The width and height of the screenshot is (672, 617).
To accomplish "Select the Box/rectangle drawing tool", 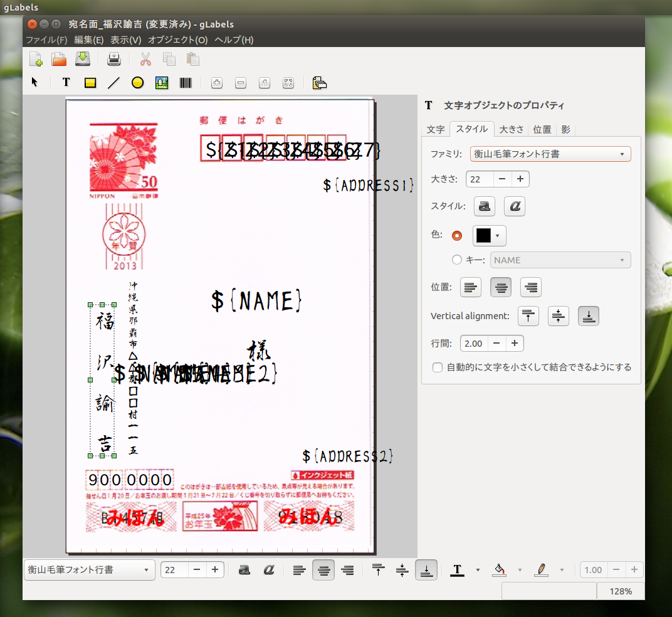I will tap(90, 82).
